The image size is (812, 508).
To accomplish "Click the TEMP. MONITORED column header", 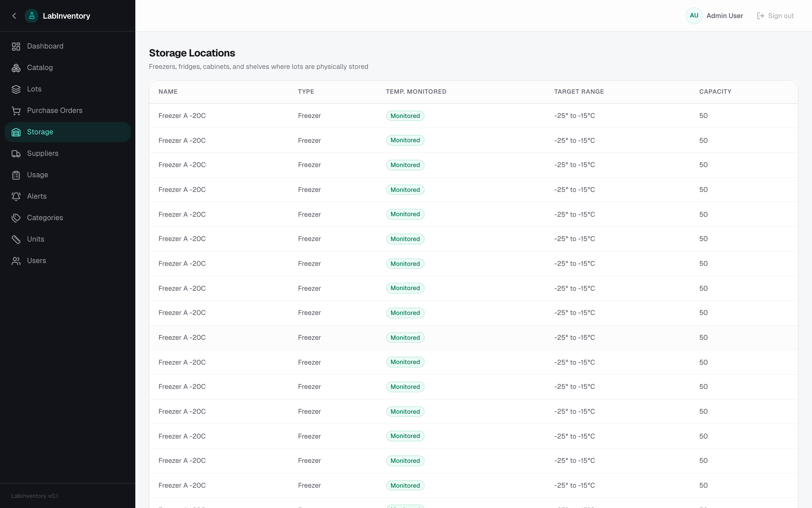I will (x=416, y=92).
